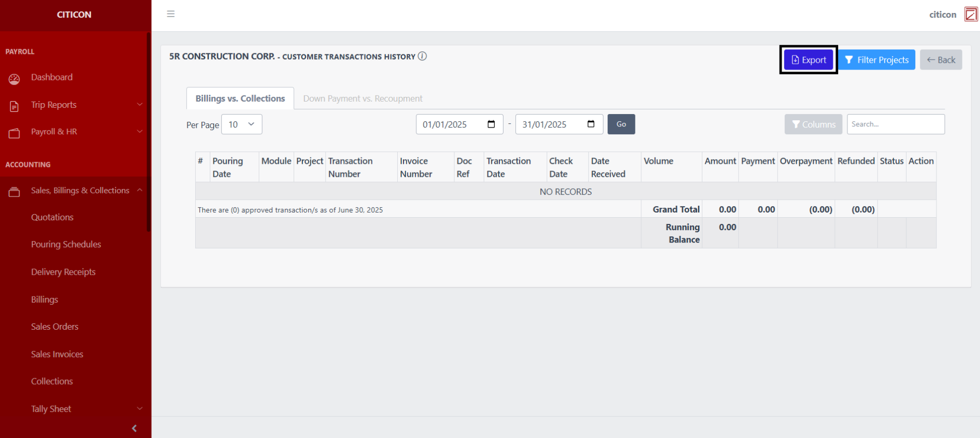Click the Filter Projects button
Viewport: 980px width, 438px height.
click(x=876, y=60)
